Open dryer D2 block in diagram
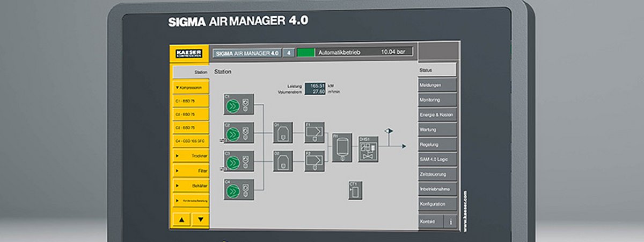Screen dimensions: 644x242 click(x=283, y=161)
